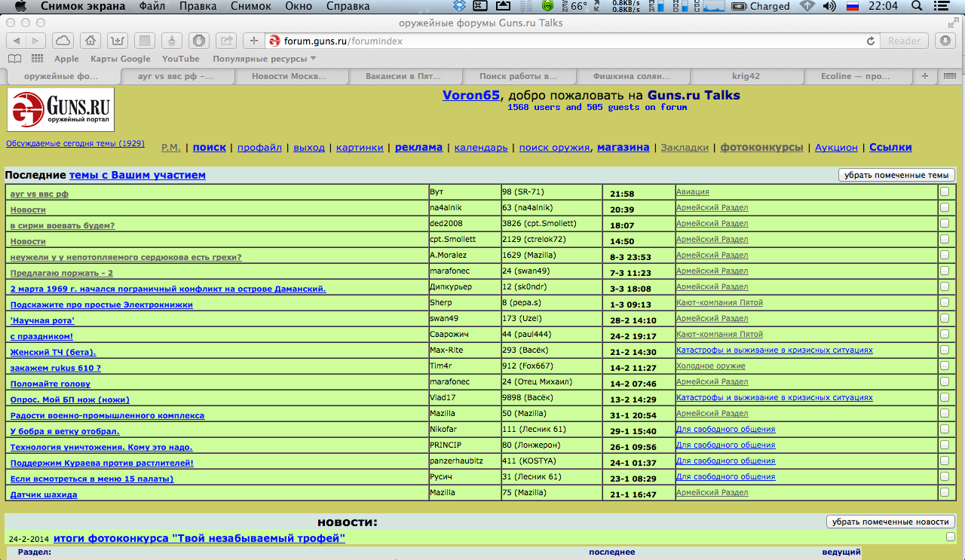Tick checkbox for 'Научная рота' row
Image resolution: width=965 pixels, height=560 pixels.
pyautogui.click(x=944, y=318)
